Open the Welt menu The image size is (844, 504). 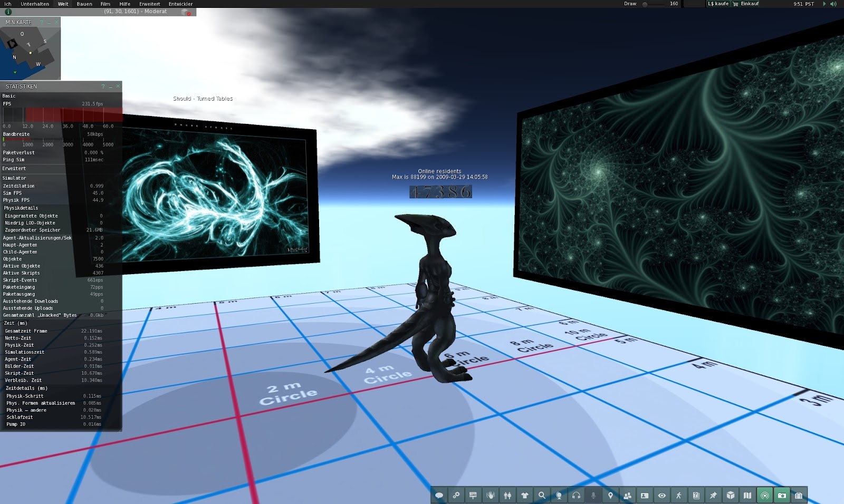point(63,4)
